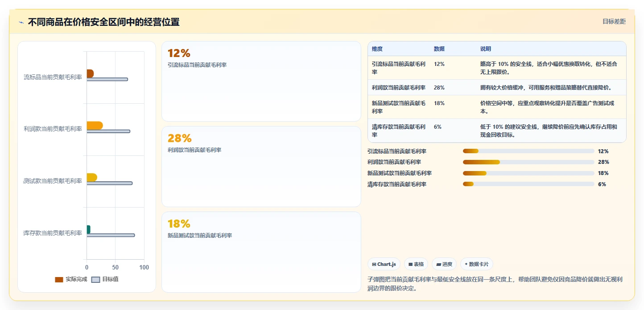Click description starting with 价格空间中等
Screen dimensions: 644x310
coord(547,107)
